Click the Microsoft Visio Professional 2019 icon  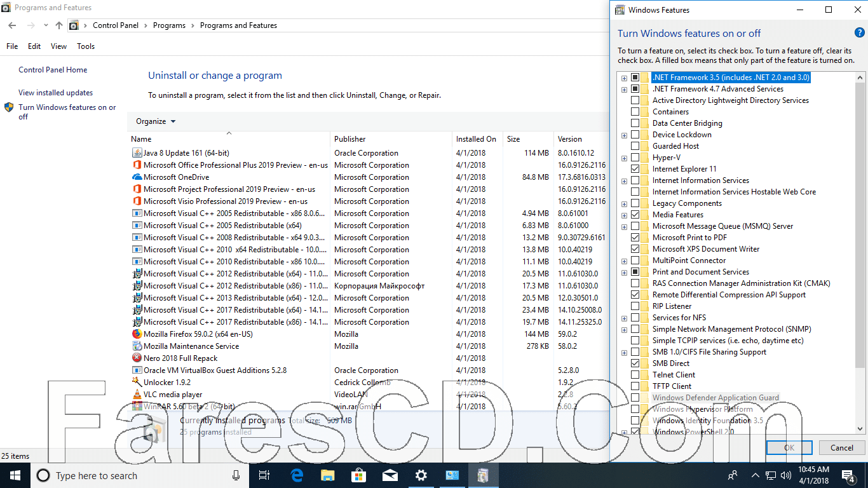(137, 201)
